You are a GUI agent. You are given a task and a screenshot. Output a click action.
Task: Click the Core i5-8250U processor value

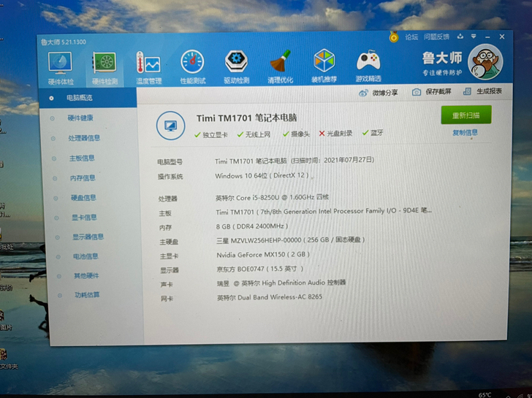[x=272, y=197]
